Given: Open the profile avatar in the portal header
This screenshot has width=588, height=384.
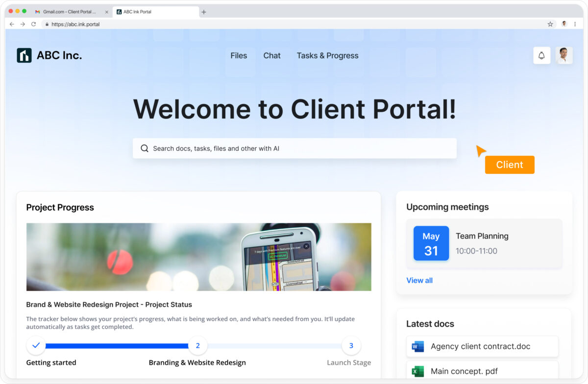Looking at the screenshot, I should click(x=564, y=55).
